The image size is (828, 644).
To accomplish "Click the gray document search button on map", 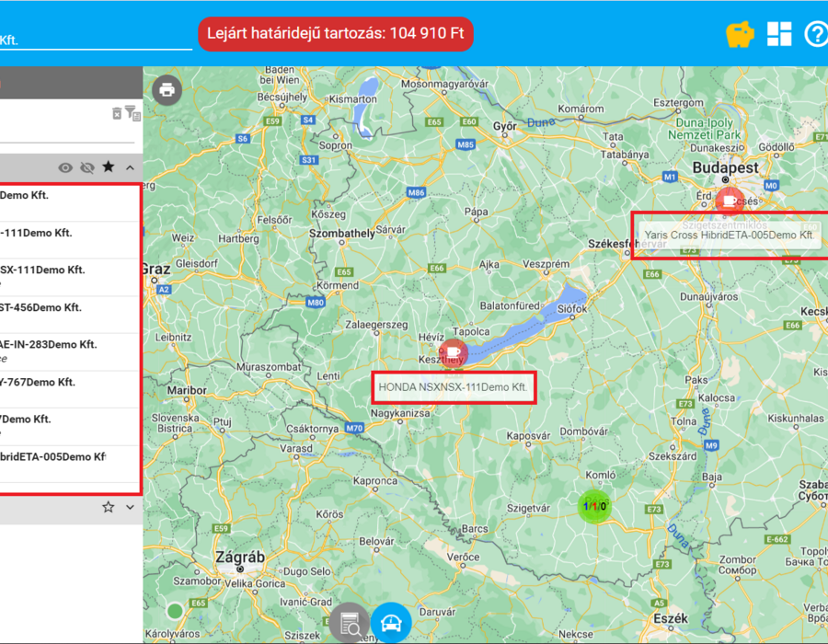I will pos(350,624).
